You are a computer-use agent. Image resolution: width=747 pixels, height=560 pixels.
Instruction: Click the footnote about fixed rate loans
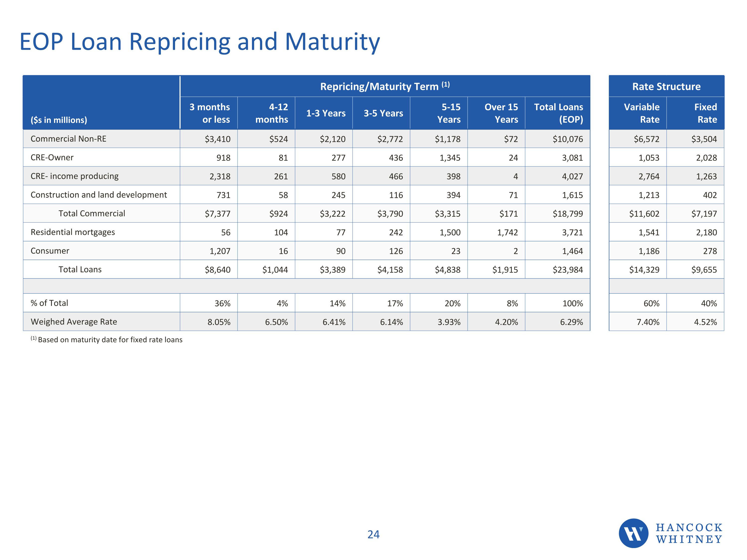click(107, 339)
